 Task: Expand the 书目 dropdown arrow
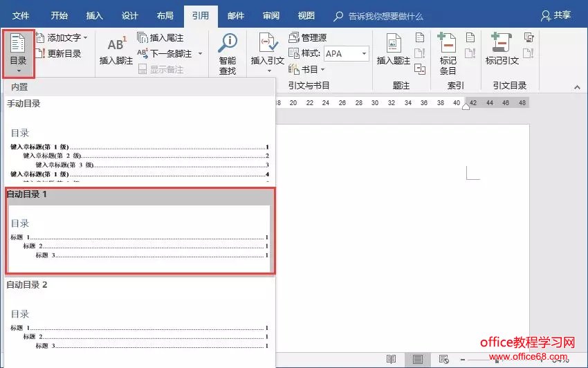click(x=322, y=69)
